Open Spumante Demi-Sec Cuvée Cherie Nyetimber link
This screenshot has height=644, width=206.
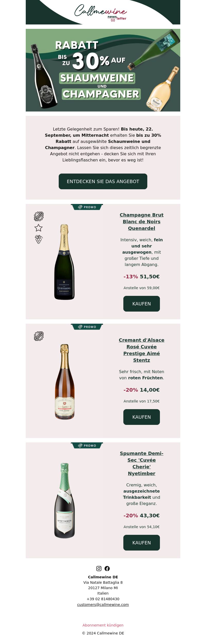click(x=142, y=463)
